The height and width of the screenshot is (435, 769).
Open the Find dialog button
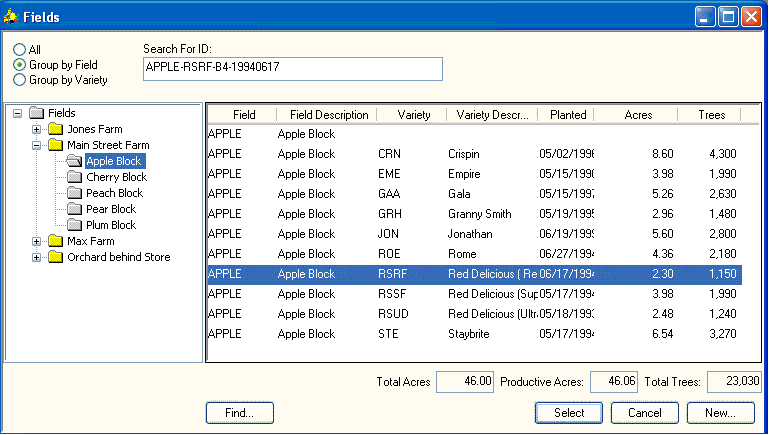(x=240, y=412)
